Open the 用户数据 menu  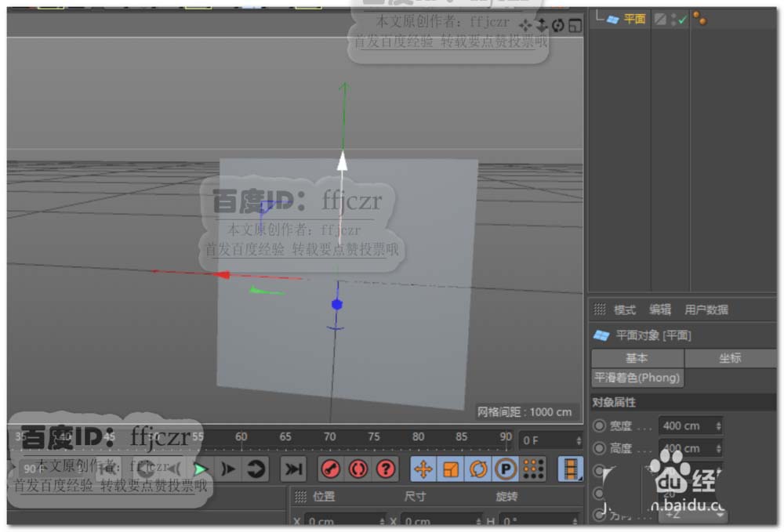pyautogui.click(x=706, y=310)
